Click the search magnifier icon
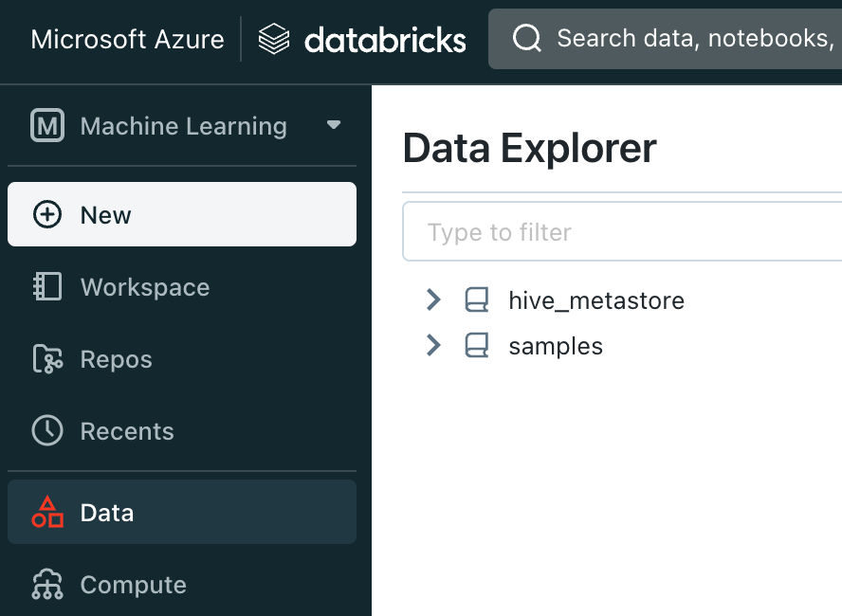This screenshot has width=842, height=616. (x=526, y=38)
